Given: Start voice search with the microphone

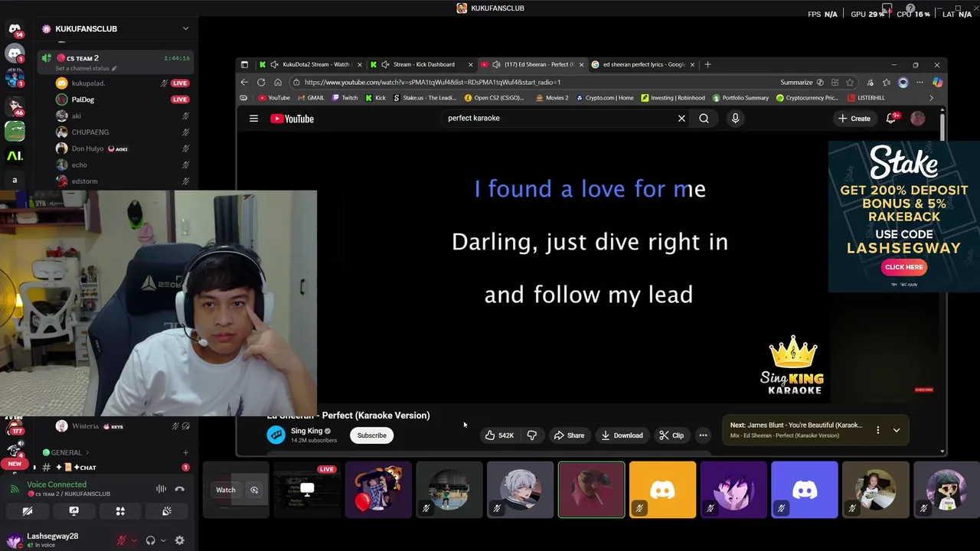Looking at the screenshot, I should coord(735,119).
